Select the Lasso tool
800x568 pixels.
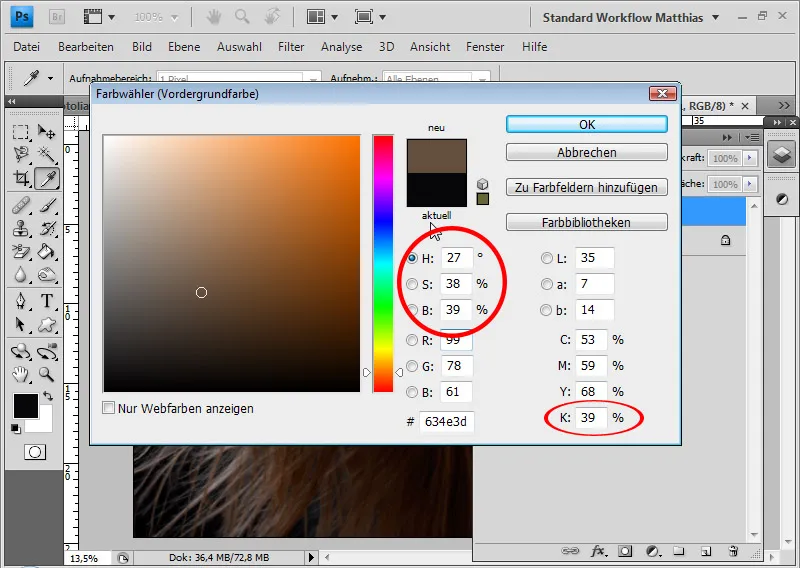pyautogui.click(x=21, y=155)
